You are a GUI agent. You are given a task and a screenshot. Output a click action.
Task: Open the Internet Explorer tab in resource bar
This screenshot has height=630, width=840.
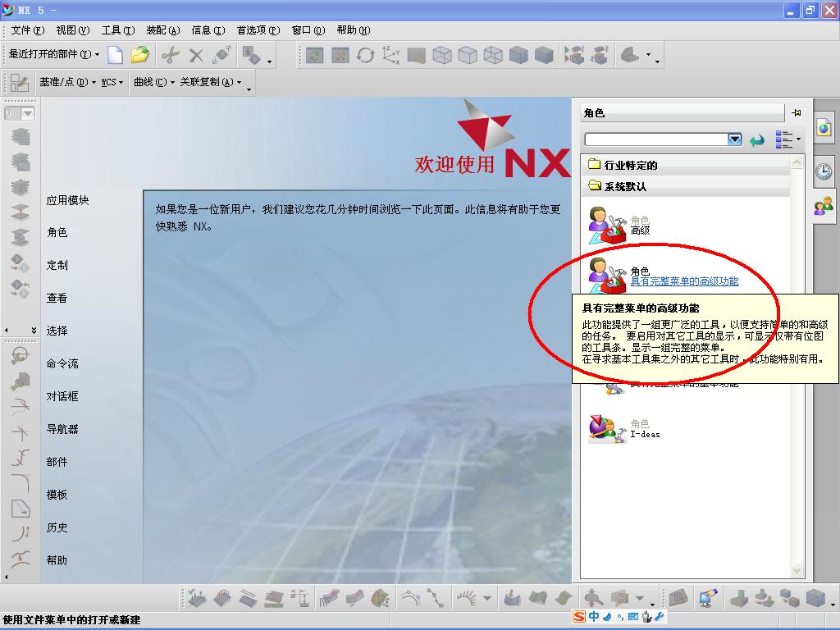824,127
